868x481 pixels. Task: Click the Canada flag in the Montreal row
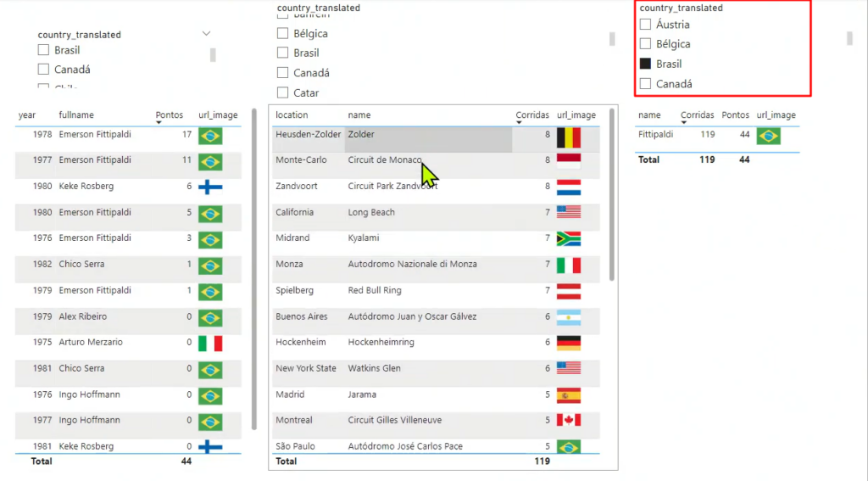568,421
